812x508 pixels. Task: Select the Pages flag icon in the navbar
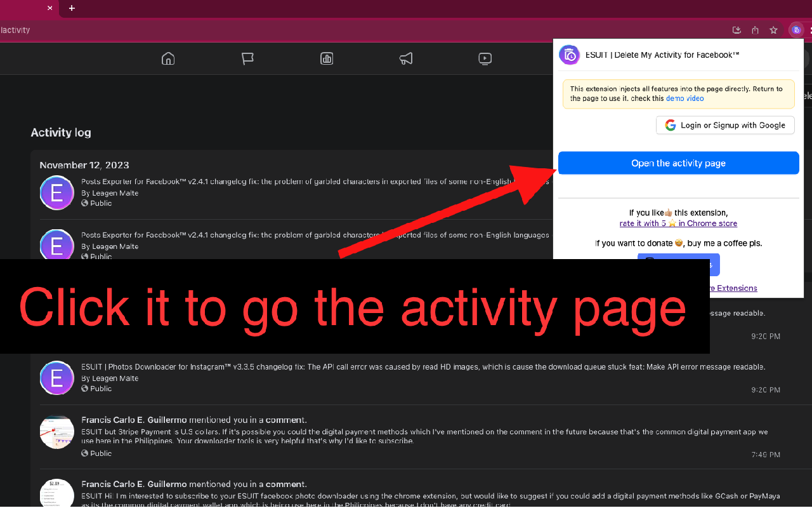pos(247,58)
